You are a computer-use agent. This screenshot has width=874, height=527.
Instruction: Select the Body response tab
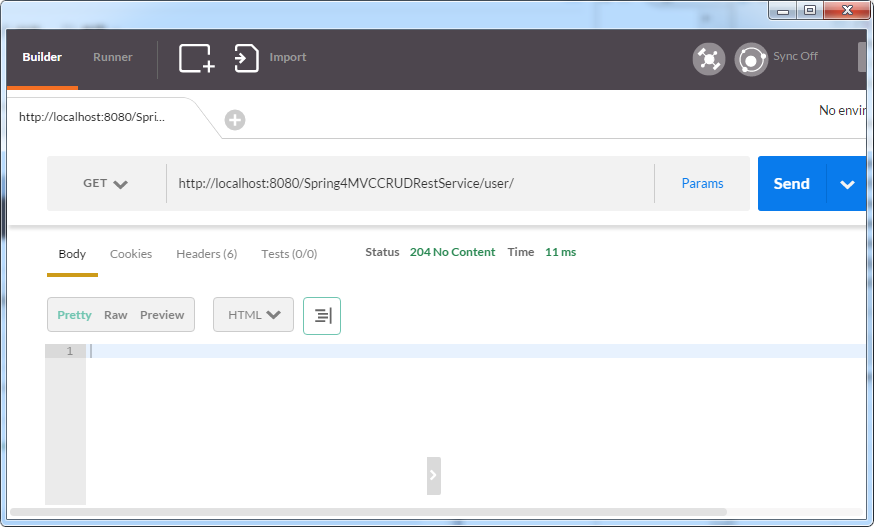click(x=72, y=254)
